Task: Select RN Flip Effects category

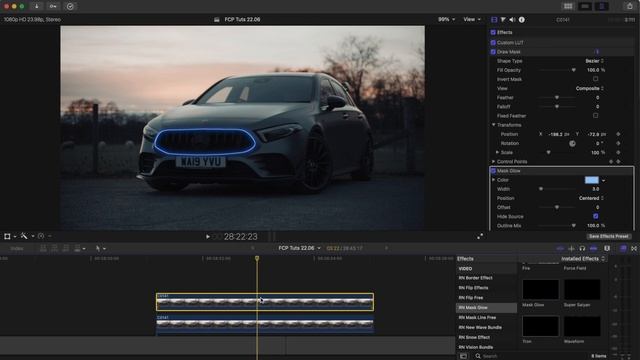Action: 473,288
